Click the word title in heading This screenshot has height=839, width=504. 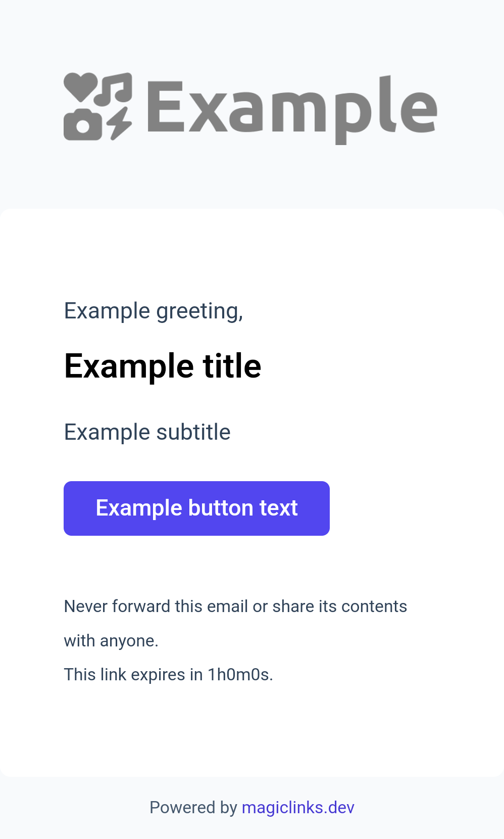coord(232,366)
